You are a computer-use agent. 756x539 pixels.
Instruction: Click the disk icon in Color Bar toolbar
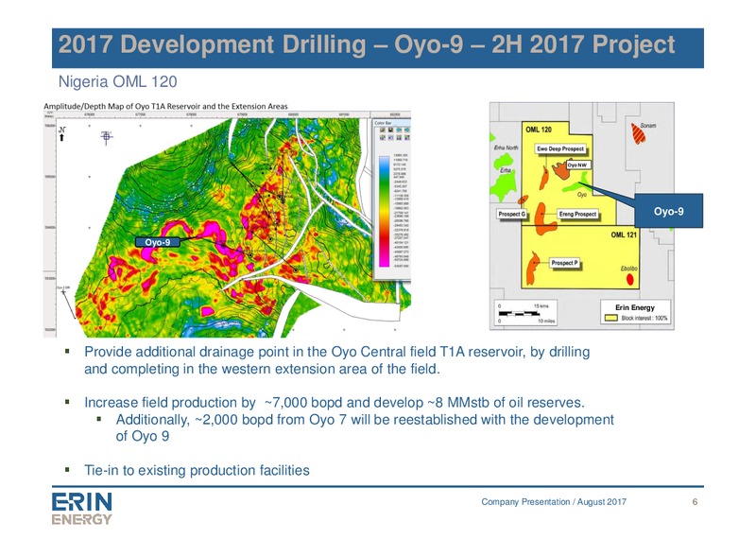tap(390, 130)
